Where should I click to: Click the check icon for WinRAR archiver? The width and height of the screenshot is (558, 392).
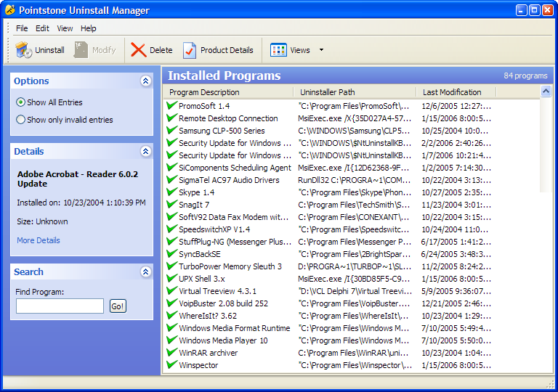[x=172, y=352]
